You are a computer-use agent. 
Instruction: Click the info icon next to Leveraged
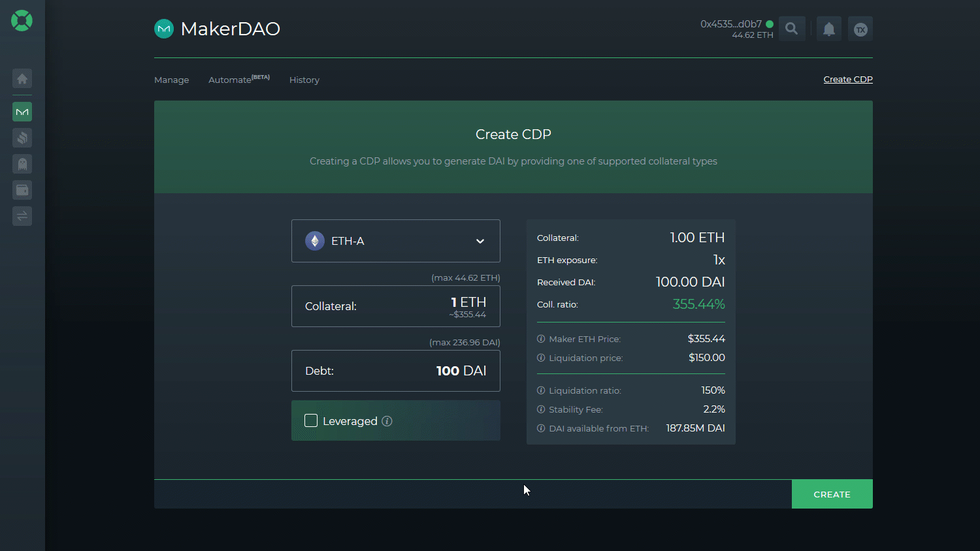387,421
